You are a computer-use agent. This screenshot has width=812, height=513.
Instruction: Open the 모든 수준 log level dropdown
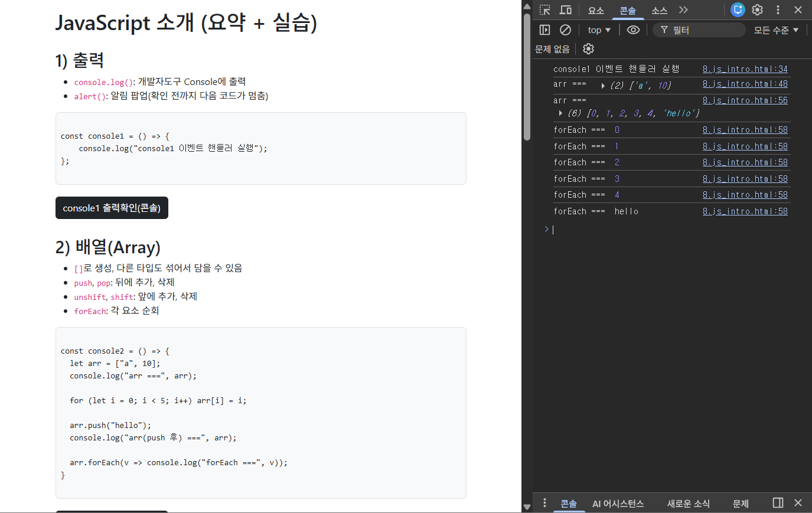(776, 30)
